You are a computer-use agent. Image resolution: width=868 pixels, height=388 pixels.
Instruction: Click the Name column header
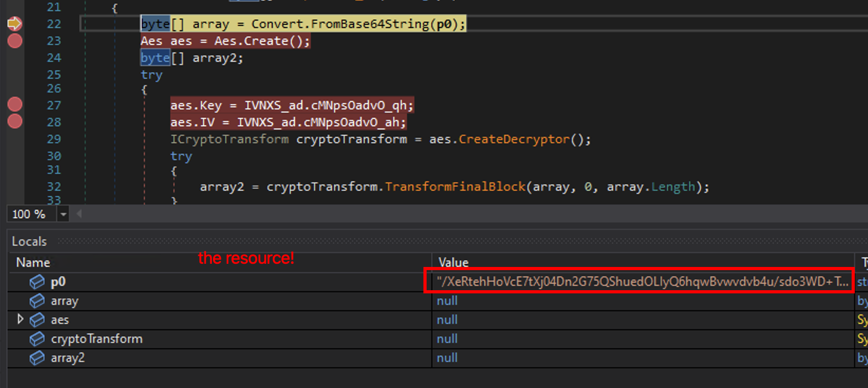(x=33, y=262)
